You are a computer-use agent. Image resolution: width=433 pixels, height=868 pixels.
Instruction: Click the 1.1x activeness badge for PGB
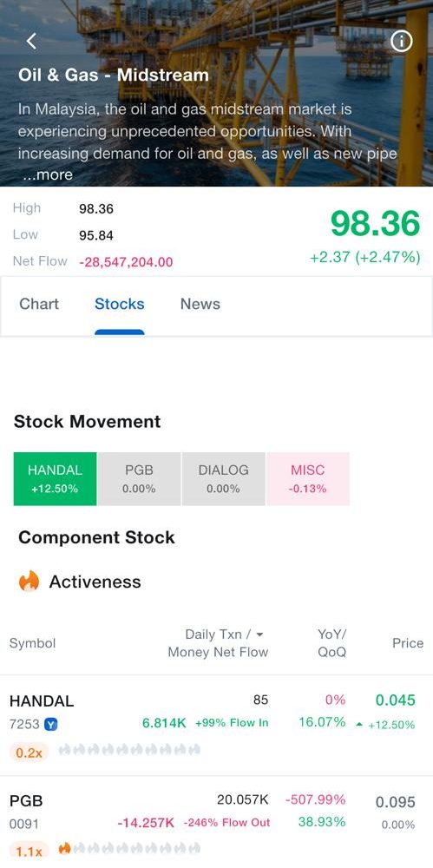pos(29,852)
